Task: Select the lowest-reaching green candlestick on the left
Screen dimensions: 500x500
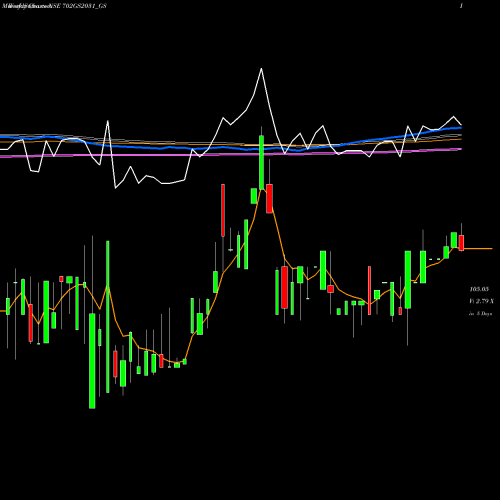Action: click(92, 361)
